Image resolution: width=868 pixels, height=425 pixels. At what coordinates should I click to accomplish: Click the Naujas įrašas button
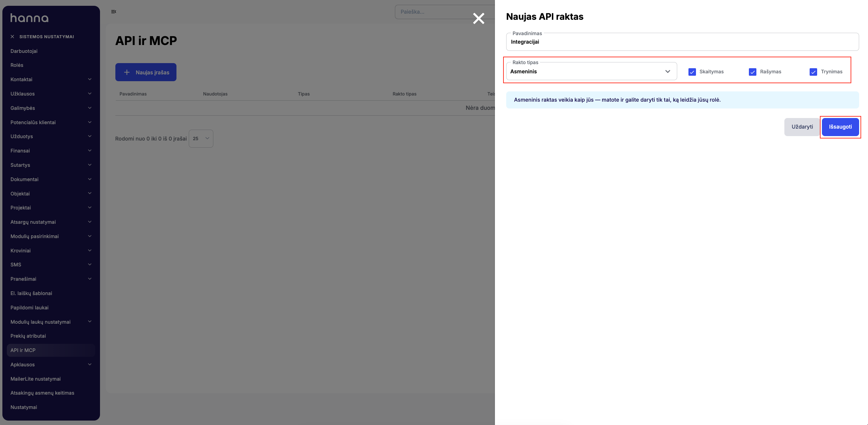(x=146, y=72)
